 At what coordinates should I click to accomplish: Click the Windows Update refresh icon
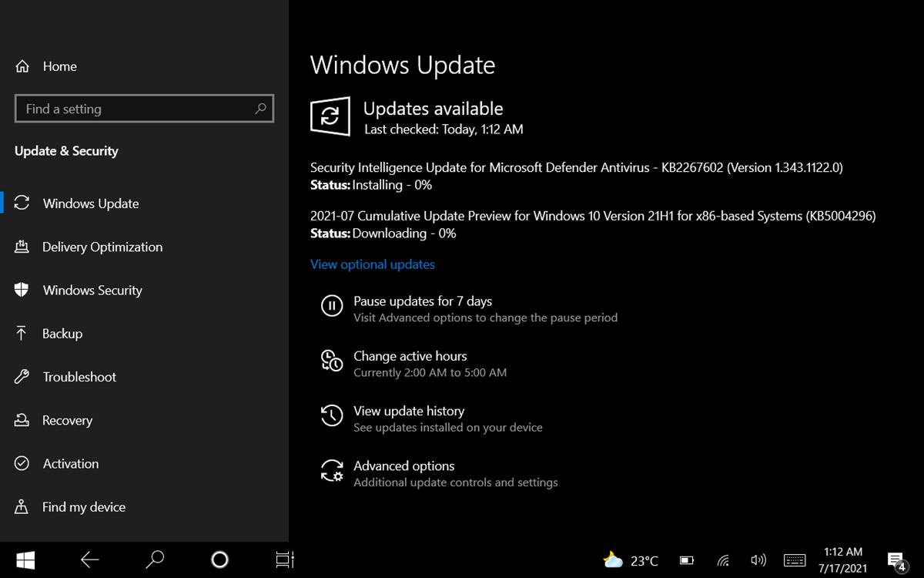click(330, 117)
